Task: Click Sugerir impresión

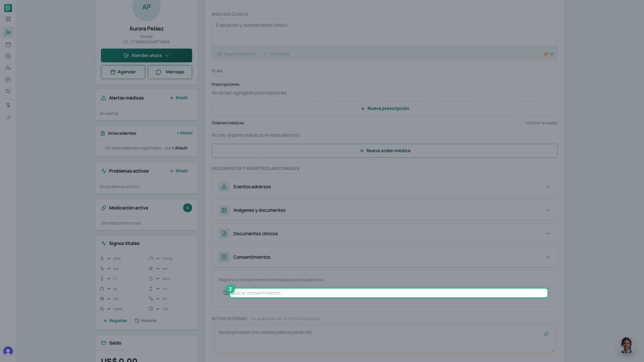Action: pos(237,54)
